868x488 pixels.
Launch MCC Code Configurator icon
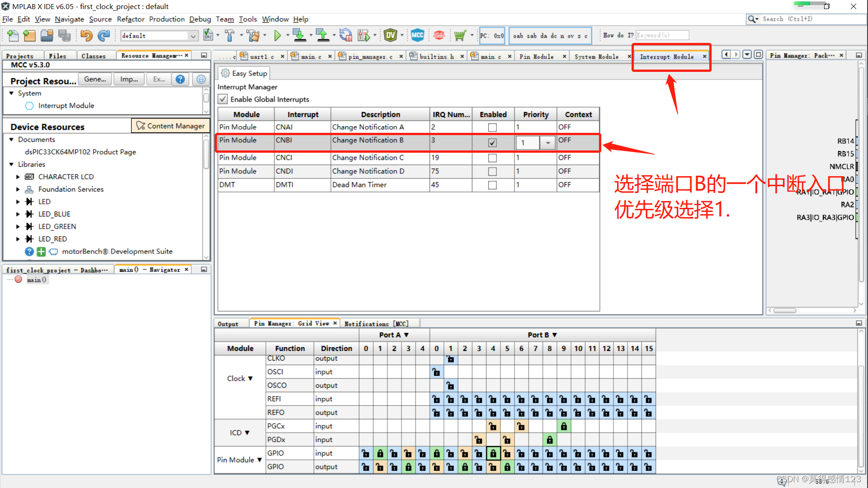(417, 35)
